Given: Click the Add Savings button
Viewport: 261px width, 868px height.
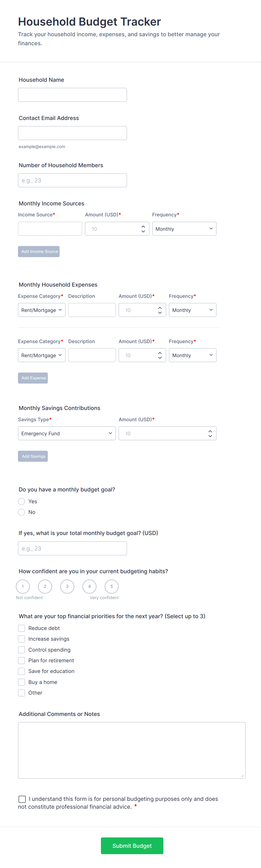Looking at the screenshot, I should (33, 457).
